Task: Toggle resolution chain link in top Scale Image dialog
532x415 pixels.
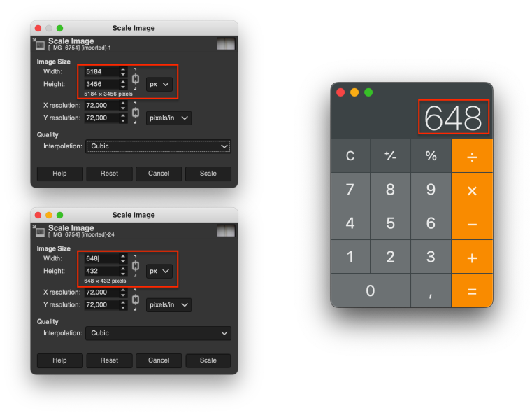Action: pos(136,112)
